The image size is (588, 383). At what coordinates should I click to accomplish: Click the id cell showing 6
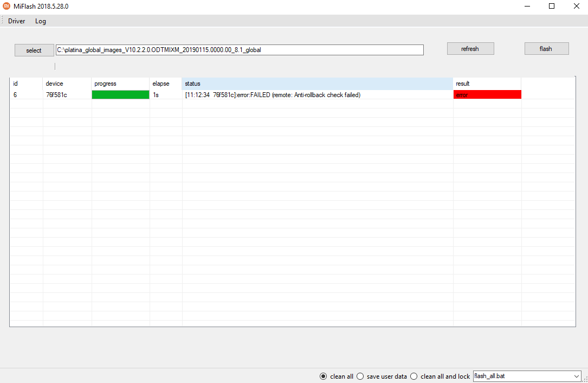click(x=26, y=95)
